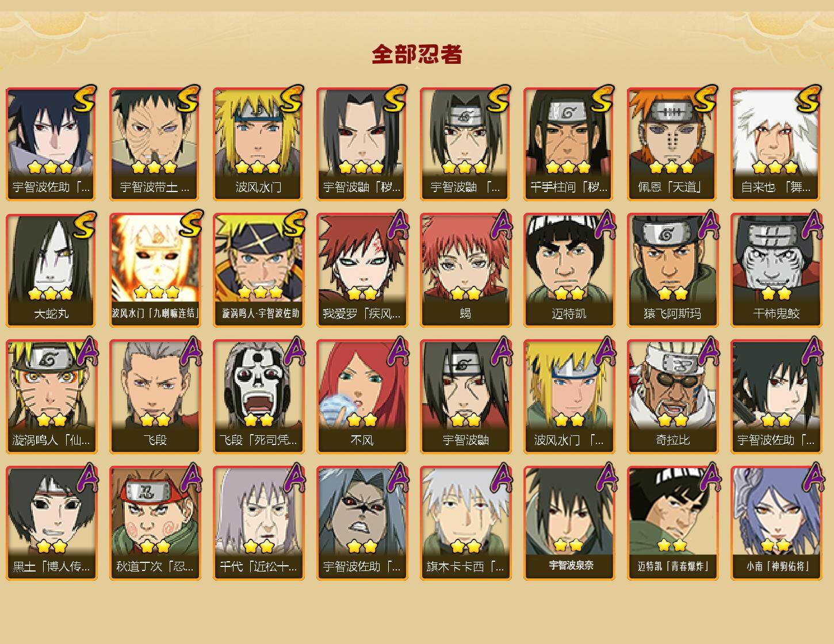Open the 漩涡鸣人·宇智波佐助 card
Image resolution: width=834 pixels, height=644 pixels.
pyautogui.click(x=258, y=270)
